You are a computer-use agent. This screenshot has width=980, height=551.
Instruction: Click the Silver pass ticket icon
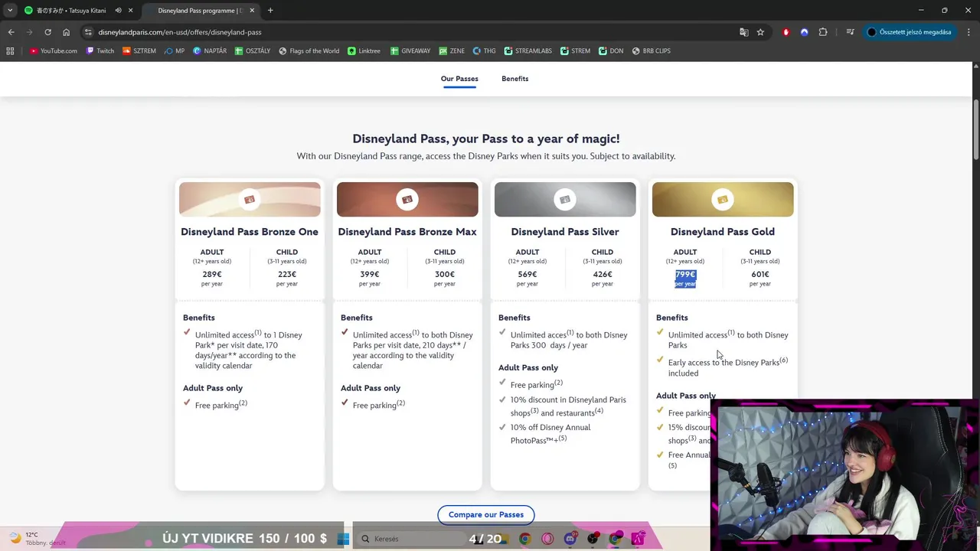(565, 200)
